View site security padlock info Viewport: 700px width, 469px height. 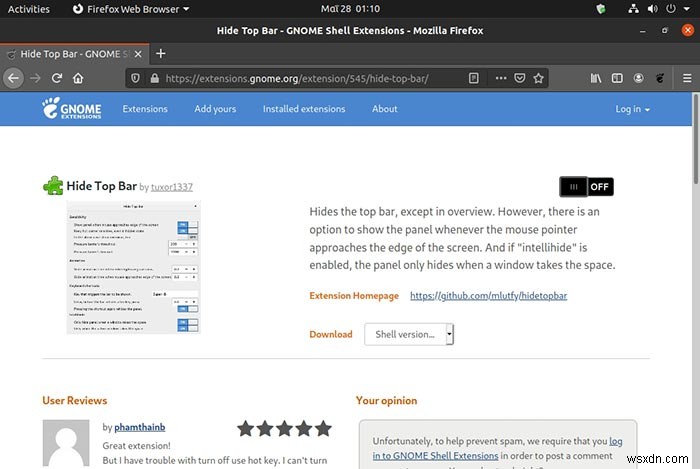click(154, 79)
